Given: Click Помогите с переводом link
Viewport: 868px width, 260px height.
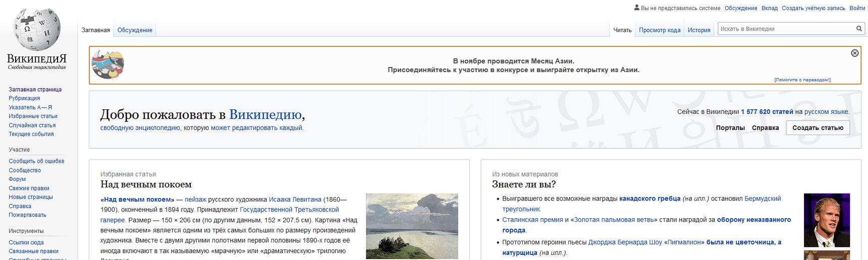Looking at the screenshot, I should point(802,80).
